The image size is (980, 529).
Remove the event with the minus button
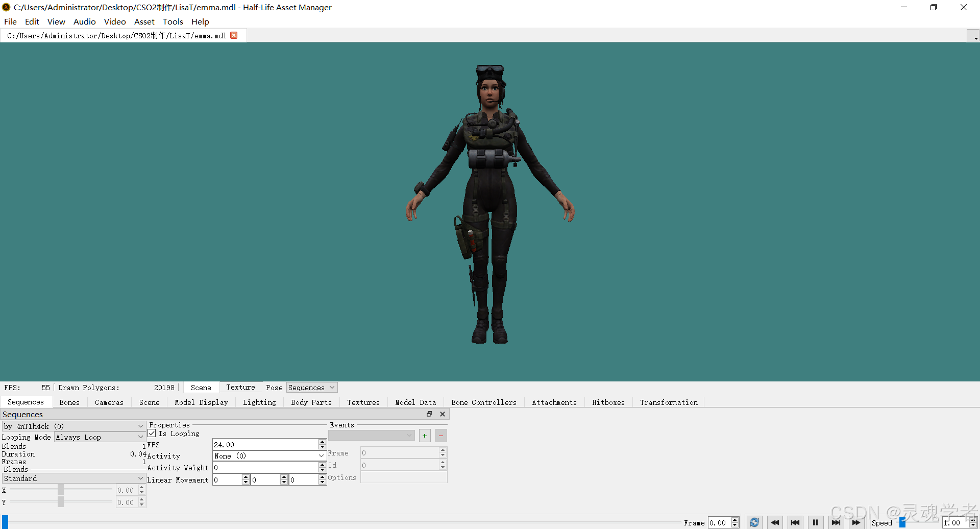441,436
